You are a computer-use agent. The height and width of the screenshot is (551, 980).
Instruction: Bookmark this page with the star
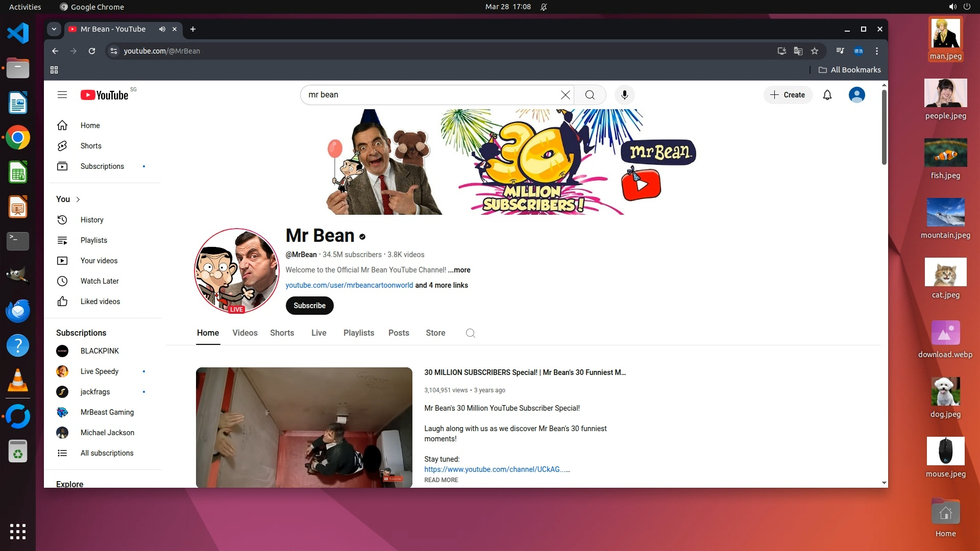tap(815, 51)
